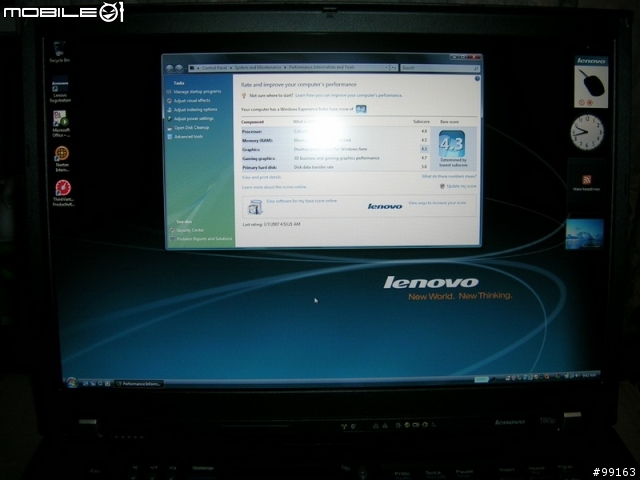Click the RSS feed headlines gadget

(x=587, y=182)
